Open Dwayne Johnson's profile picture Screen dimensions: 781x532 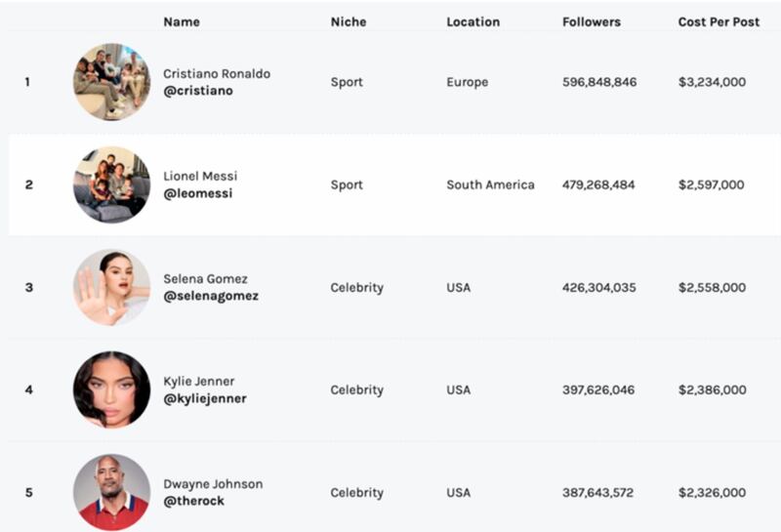tap(111, 492)
